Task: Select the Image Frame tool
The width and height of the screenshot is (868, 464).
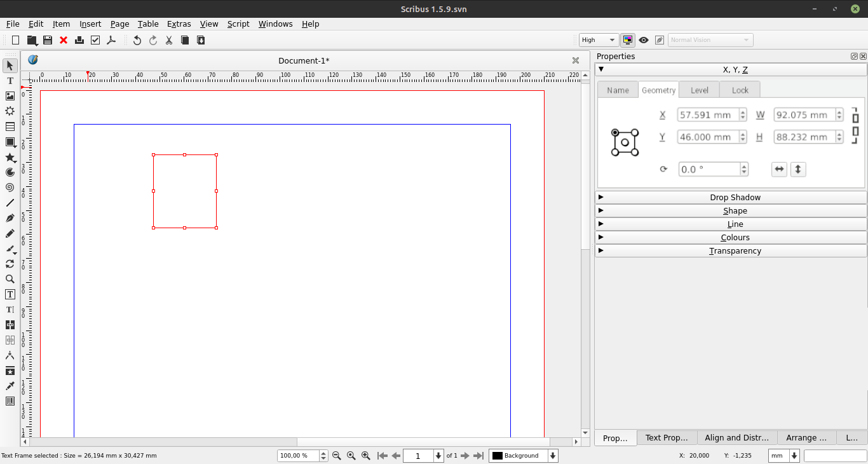Action: point(10,96)
